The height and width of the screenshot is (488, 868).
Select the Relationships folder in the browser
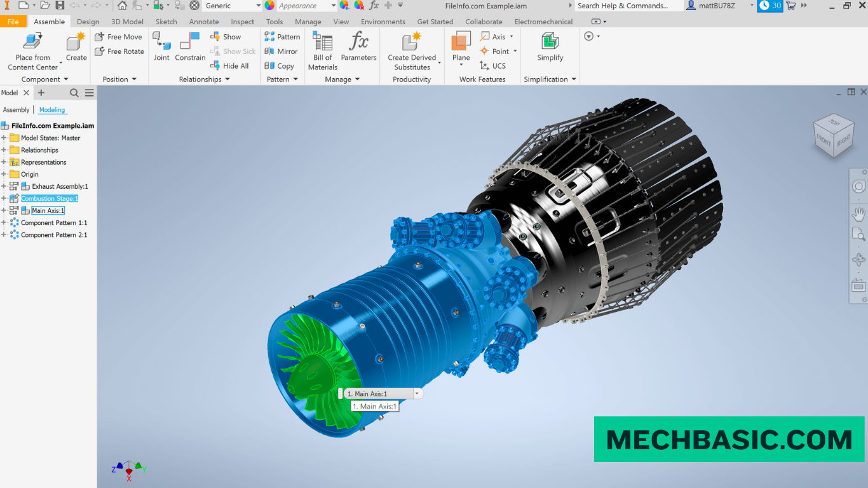[x=39, y=150]
